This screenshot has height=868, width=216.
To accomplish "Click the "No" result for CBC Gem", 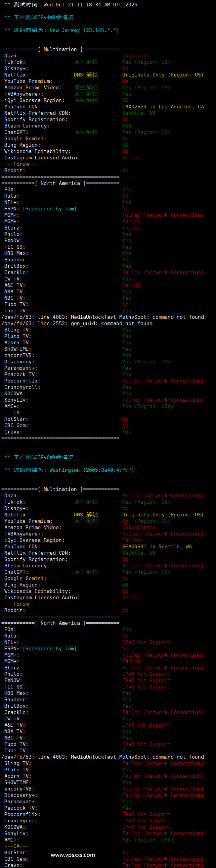I will pyautogui.click(x=125, y=425).
